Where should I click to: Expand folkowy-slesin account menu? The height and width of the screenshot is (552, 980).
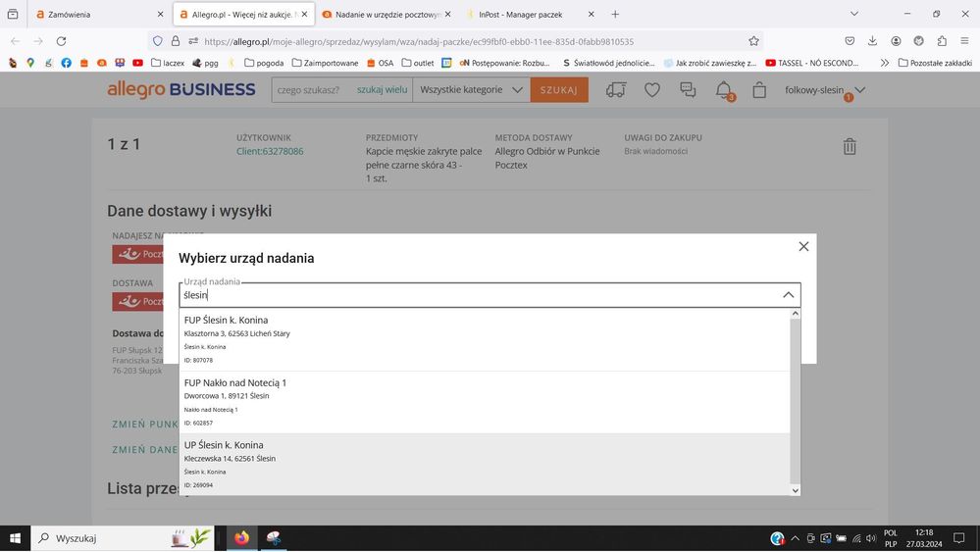[825, 90]
